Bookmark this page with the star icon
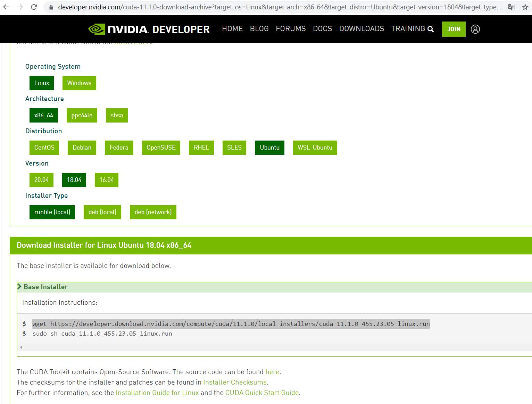Viewport: 532px width, 404px height. [525, 7]
